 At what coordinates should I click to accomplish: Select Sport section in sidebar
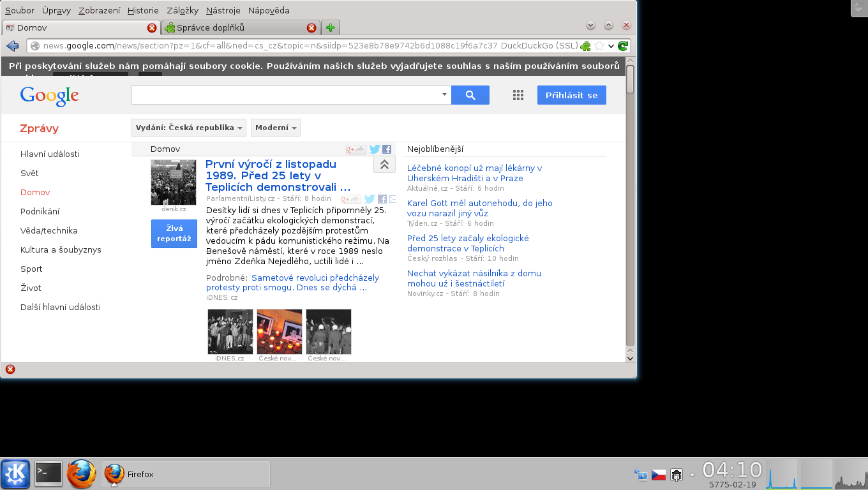pyautogui.click(x=31, y=269)
